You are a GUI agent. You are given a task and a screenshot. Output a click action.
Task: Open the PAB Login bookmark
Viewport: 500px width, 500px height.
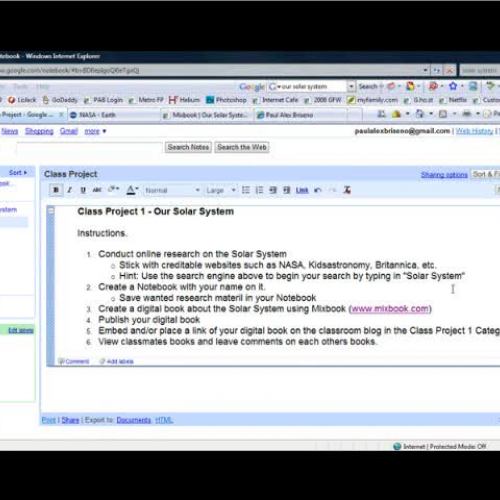[103, 100]
